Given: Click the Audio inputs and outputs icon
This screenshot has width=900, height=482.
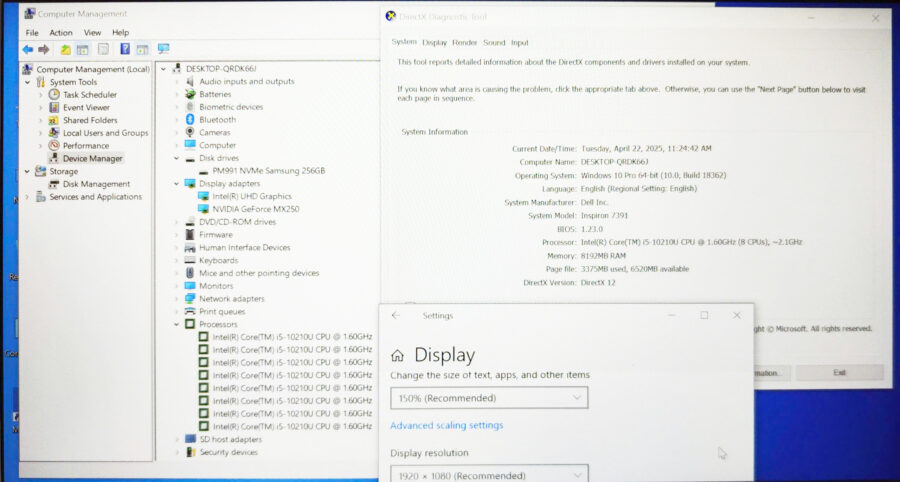Looking at the screenshot, I should (190, 81).
